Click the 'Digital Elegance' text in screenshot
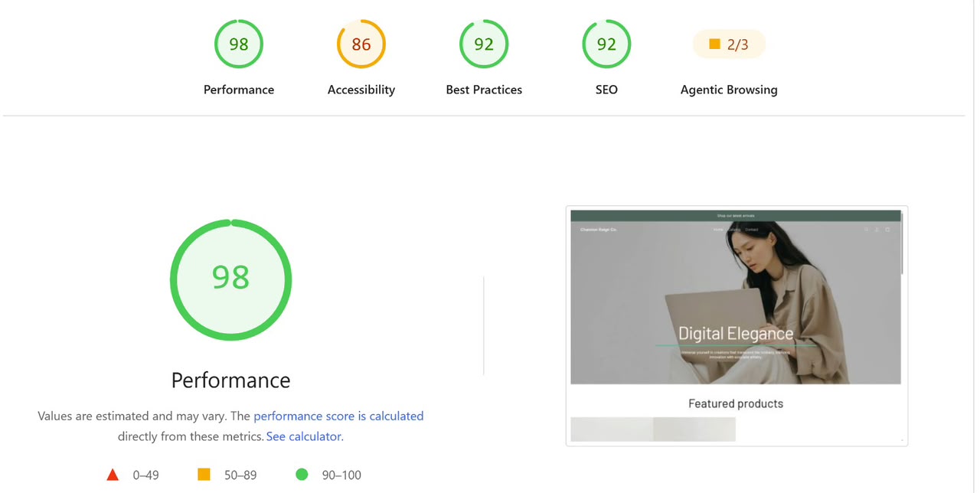Viewport: 980px width, 493px height. point(736,334)
